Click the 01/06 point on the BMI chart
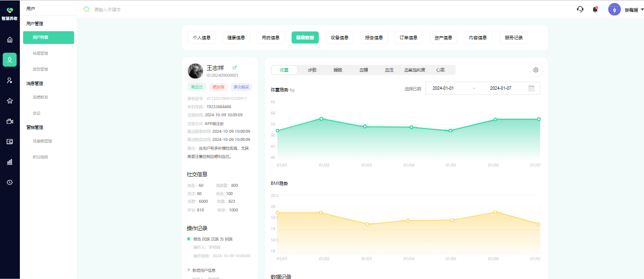The image size is (644, 279). (x=495, y=212)
